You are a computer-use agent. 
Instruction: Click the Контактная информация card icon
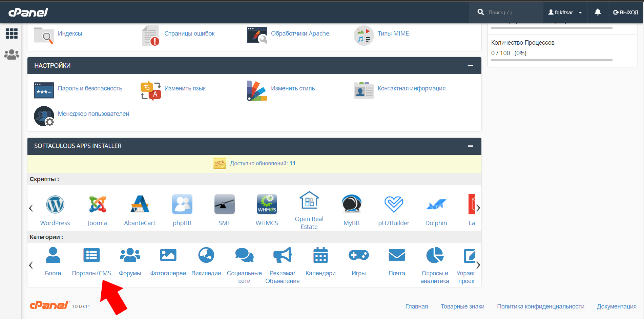point(364,90)
